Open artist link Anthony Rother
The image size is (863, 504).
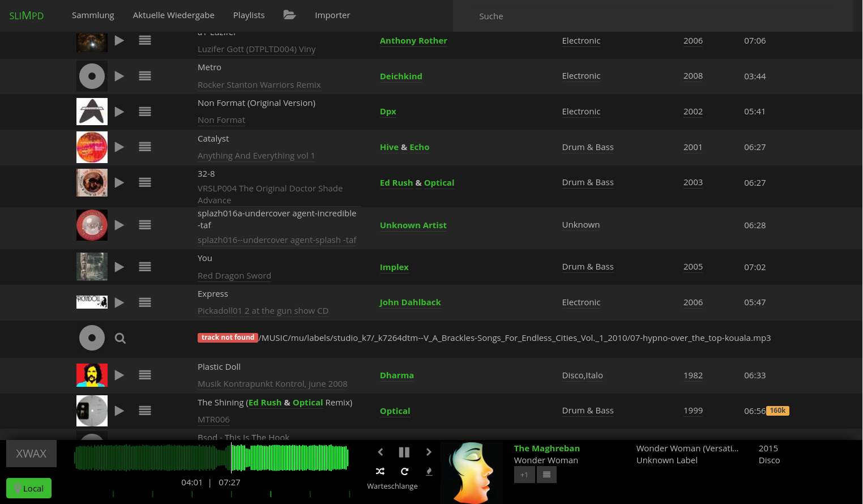(413, 41)
